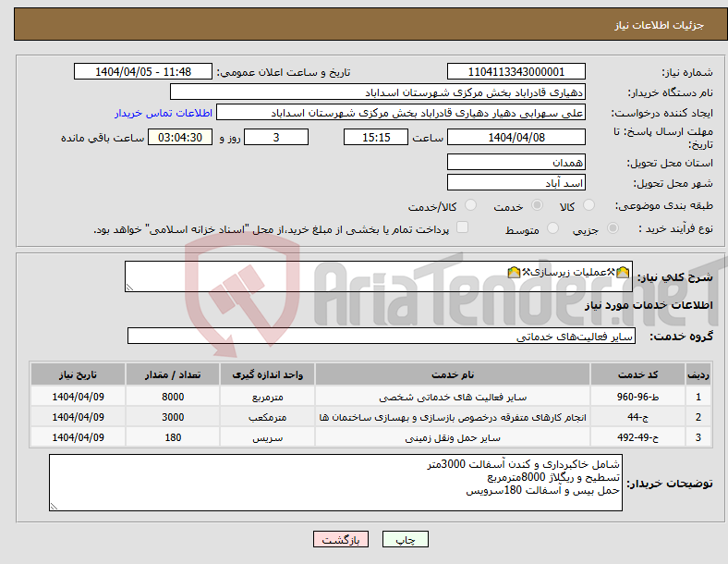Toggle the Islamic treasury payment checkbox
Screen dimensions: 728x564
click(x=462, y=227)
